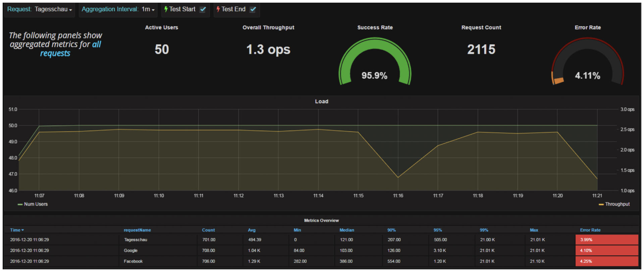Screen dimensions: 644x272
Task: Sort table by Min column
Action: 297,230
